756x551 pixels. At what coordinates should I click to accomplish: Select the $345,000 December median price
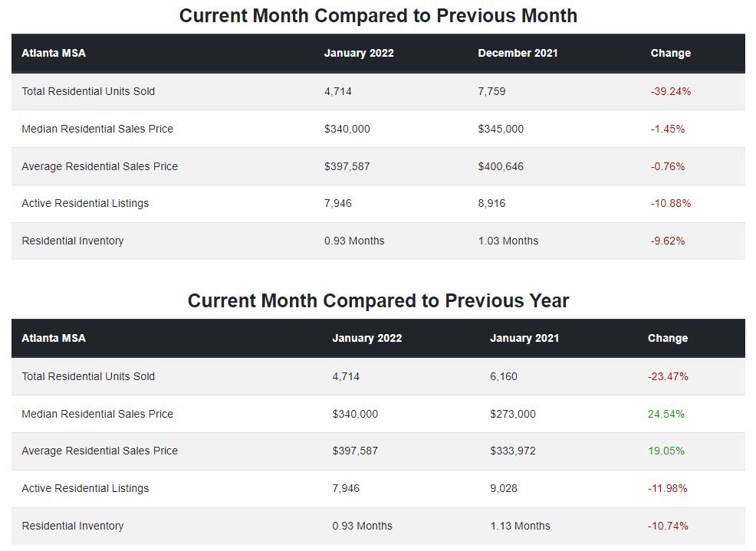click(x=501, y=129)
